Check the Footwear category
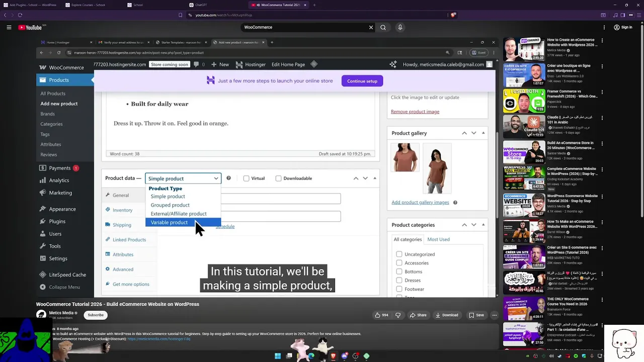This screenshot has height=362, width=644. pyautogui.click(x=399, y=289)
